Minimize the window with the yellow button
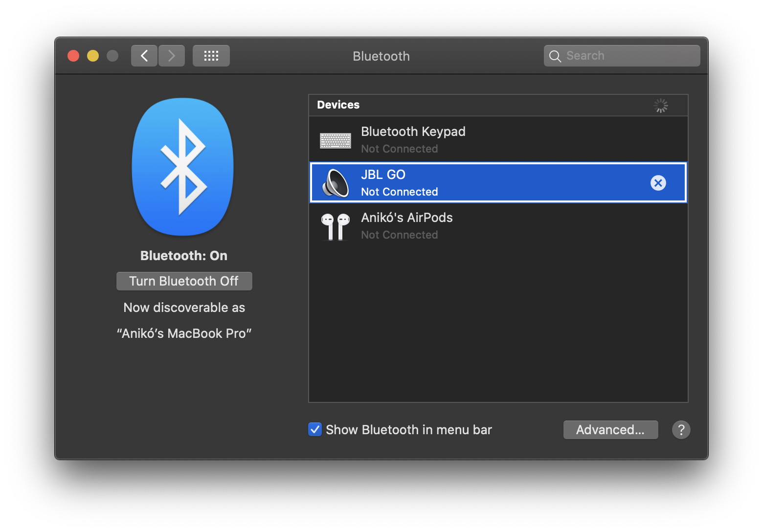The image size is (763, 532). (93, 56)
